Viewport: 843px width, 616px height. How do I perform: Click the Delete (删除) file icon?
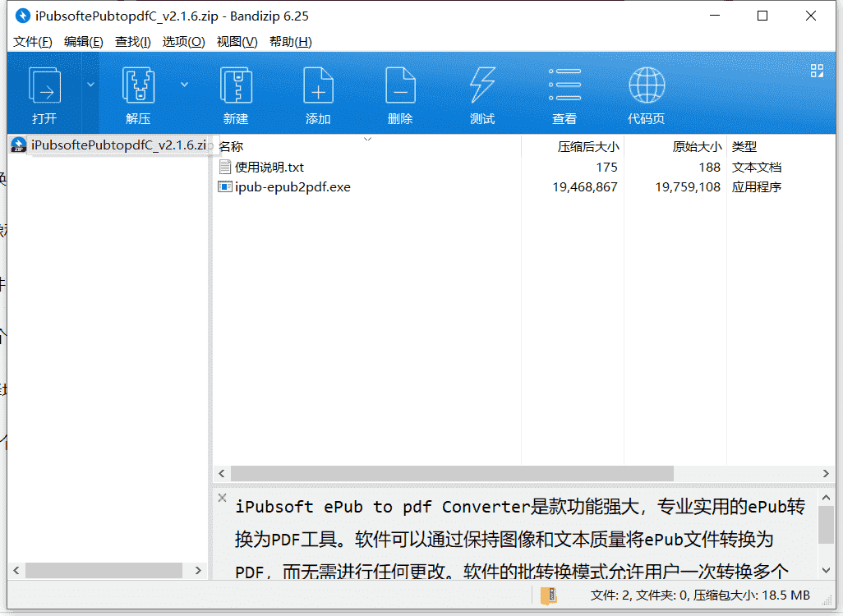point(400,85)
